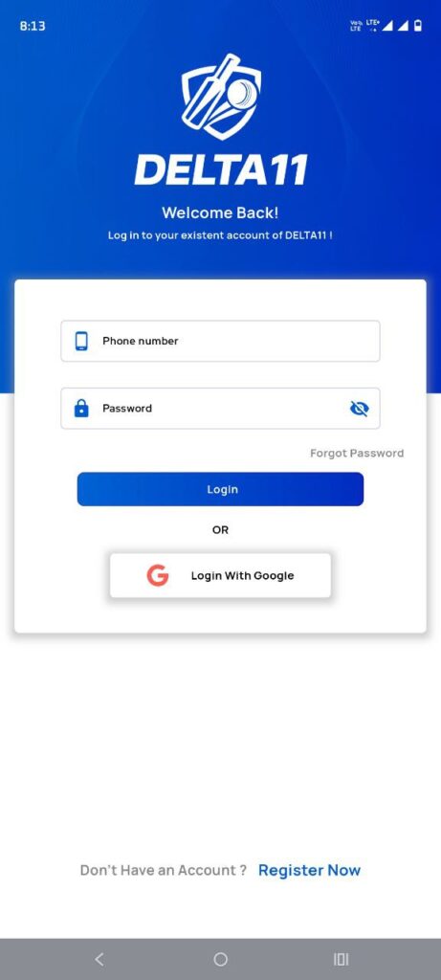Tap the OR separator text
441x980 pixels.
coord(220,530)
